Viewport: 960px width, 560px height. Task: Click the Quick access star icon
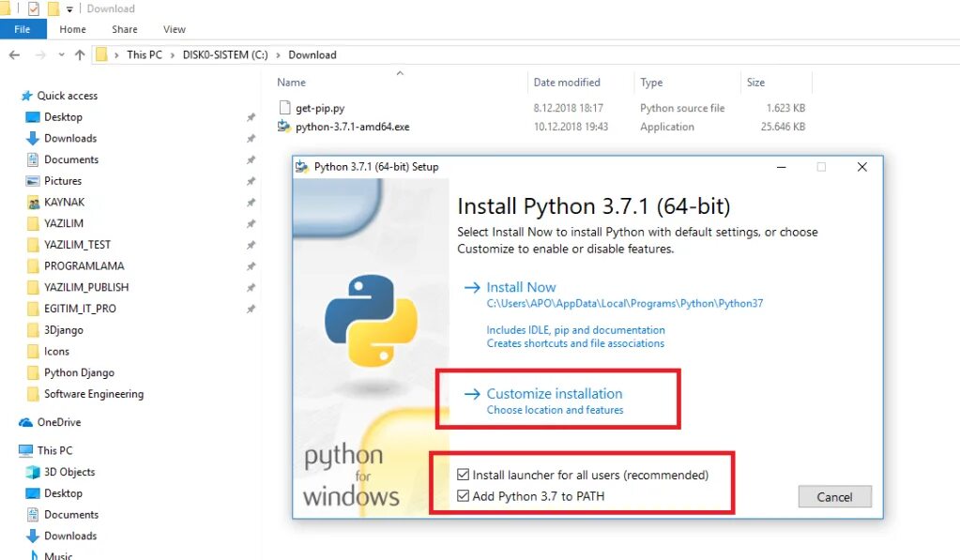point(26,96)
